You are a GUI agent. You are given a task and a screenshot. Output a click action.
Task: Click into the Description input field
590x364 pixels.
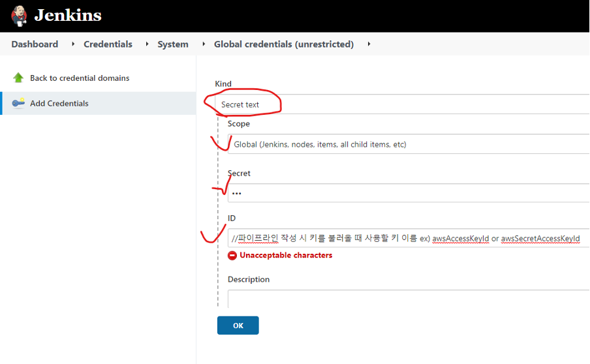click(x=409, y=299)
